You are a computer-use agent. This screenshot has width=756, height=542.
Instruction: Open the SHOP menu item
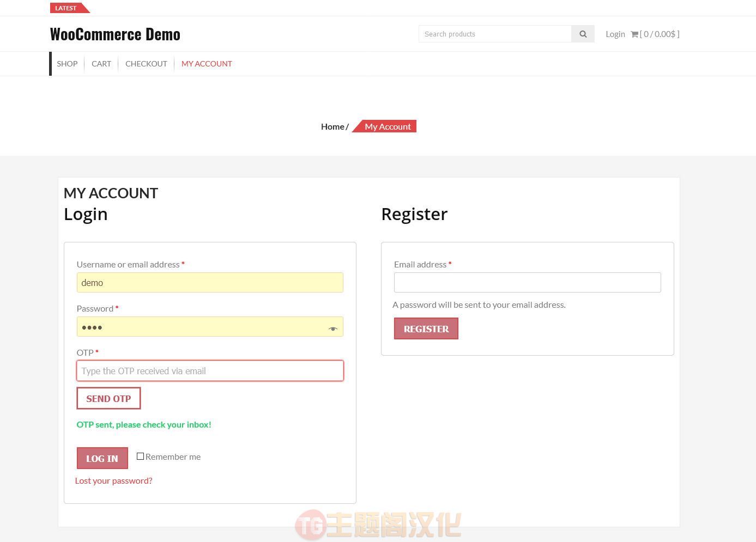pos(67,64)
